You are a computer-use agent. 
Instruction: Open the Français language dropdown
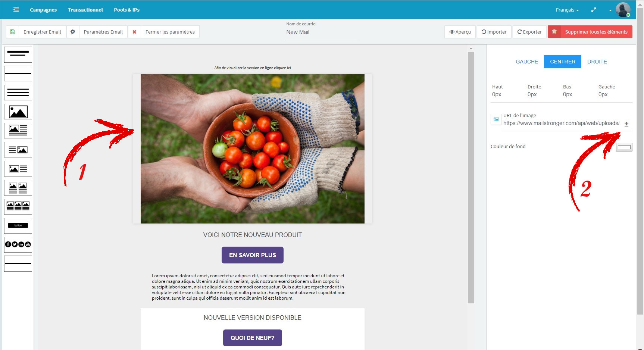(x=567, y=10)
